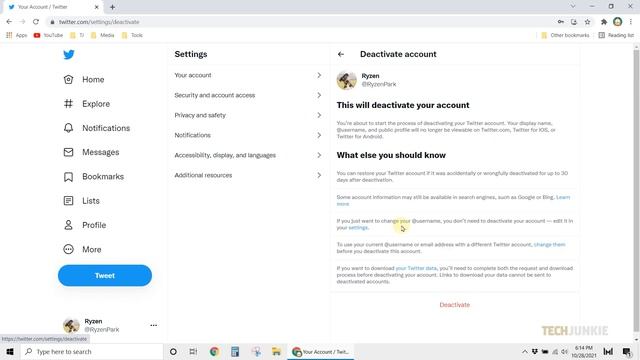Open tab search dropdown arrow
This screenshot has width=640, height=360.
(573, 7)
